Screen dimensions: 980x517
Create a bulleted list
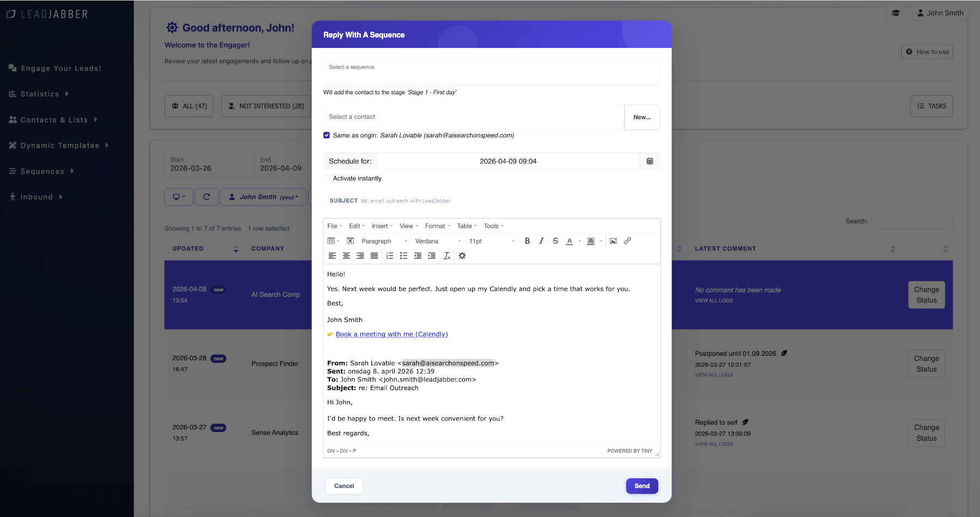403,256
